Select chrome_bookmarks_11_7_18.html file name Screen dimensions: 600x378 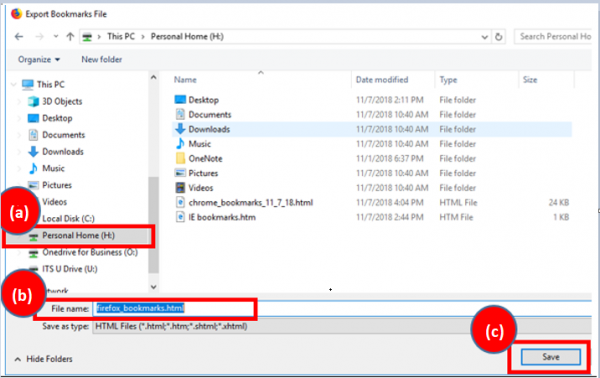tap(251, 202)
